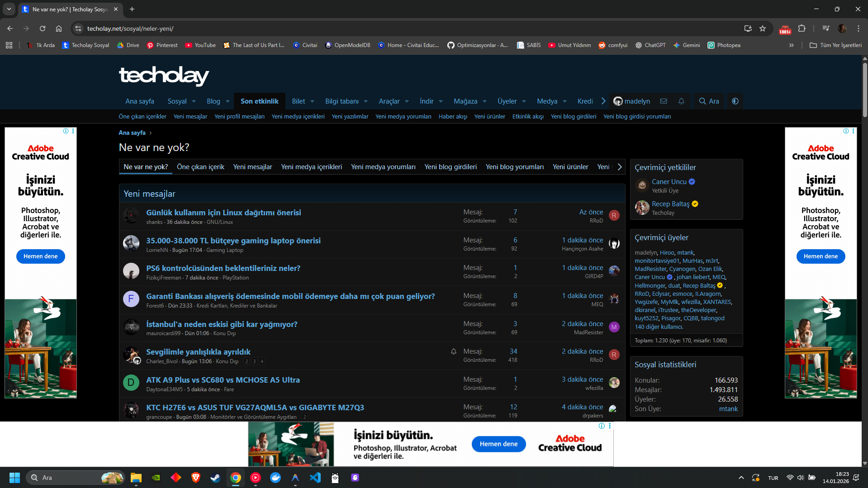Open the tab search dropdown in Chrome
868x488 pixels.
pos(9,9)
